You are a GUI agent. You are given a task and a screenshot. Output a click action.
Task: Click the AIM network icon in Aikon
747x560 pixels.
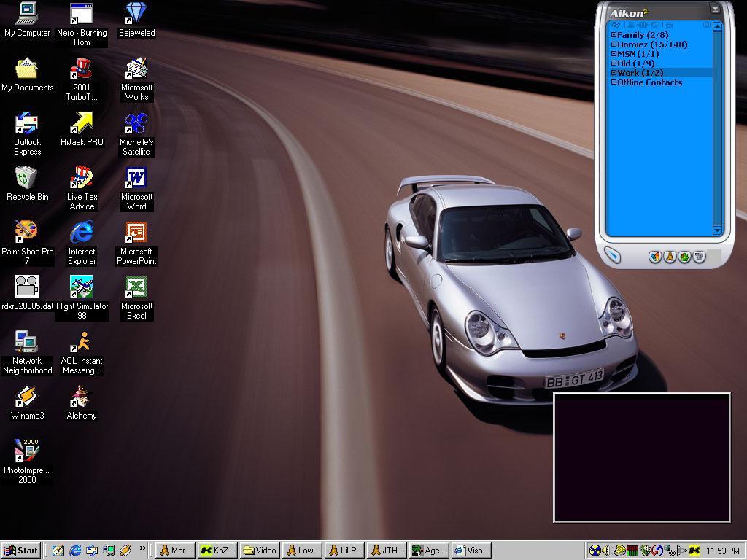tap(670, 257)
